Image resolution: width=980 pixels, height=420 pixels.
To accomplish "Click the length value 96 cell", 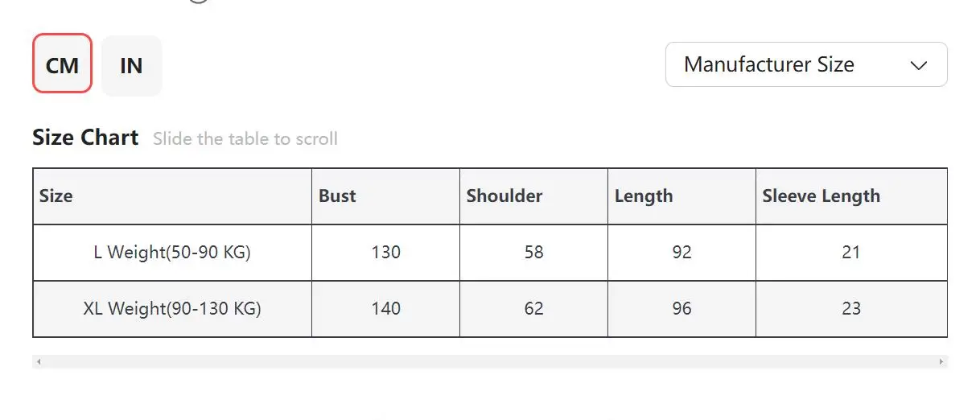I will [x=681, y=308].
